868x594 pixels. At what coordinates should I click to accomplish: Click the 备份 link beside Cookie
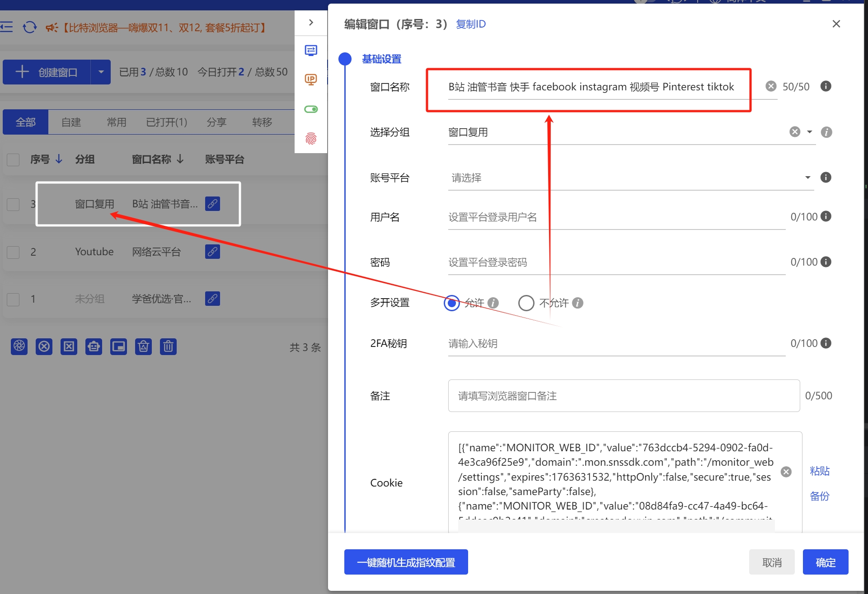pos(820,496)
